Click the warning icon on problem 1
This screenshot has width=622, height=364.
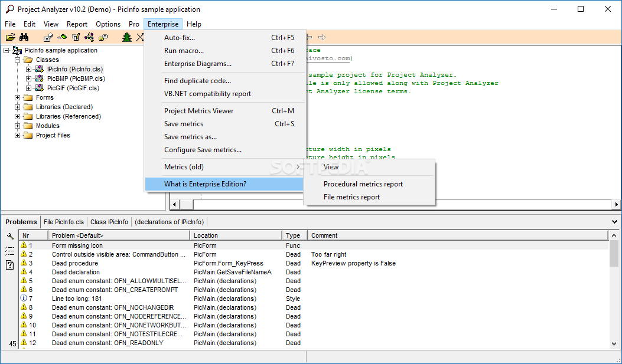point(24,245)
